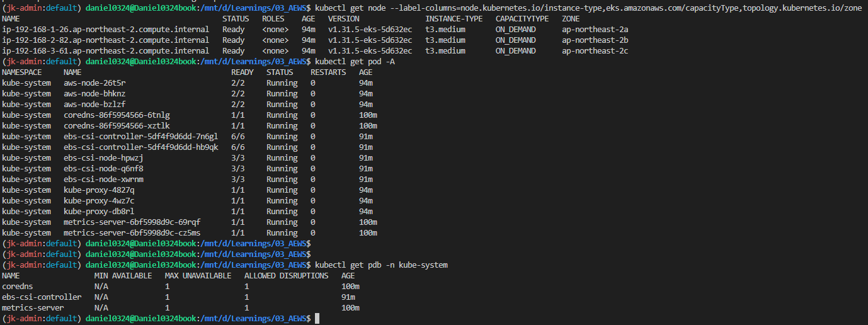The height and width of the screenshot is (325, 868).
Task: Click the MIN AVAILABLE column header
Action: pos(123,276)
